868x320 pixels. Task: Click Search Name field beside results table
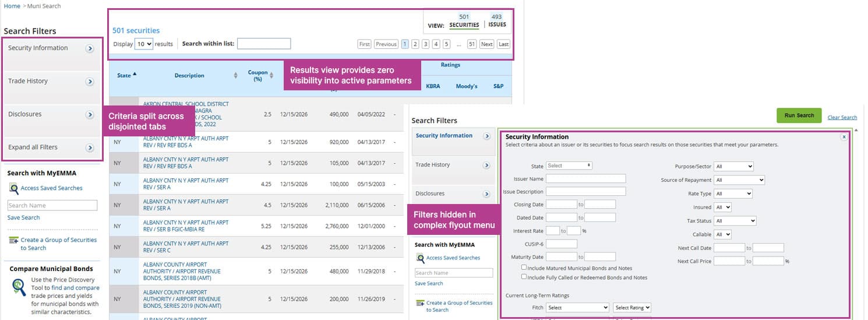coord(52,205)
